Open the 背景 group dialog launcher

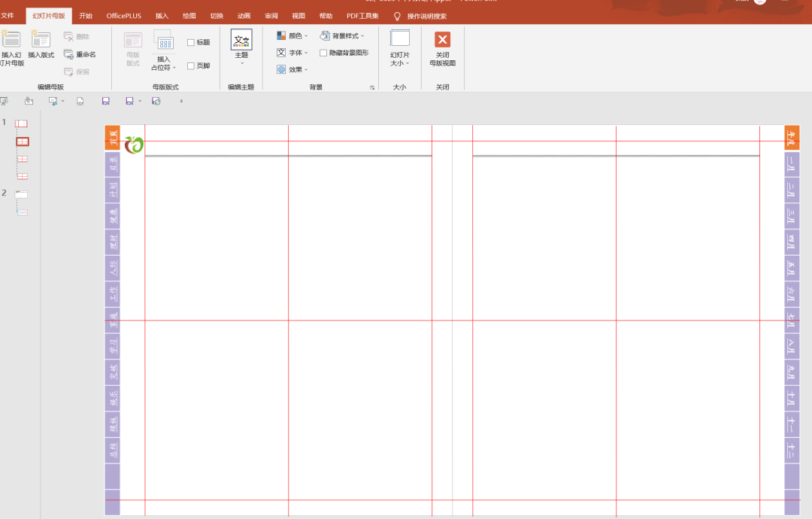[x=372, y=87]
